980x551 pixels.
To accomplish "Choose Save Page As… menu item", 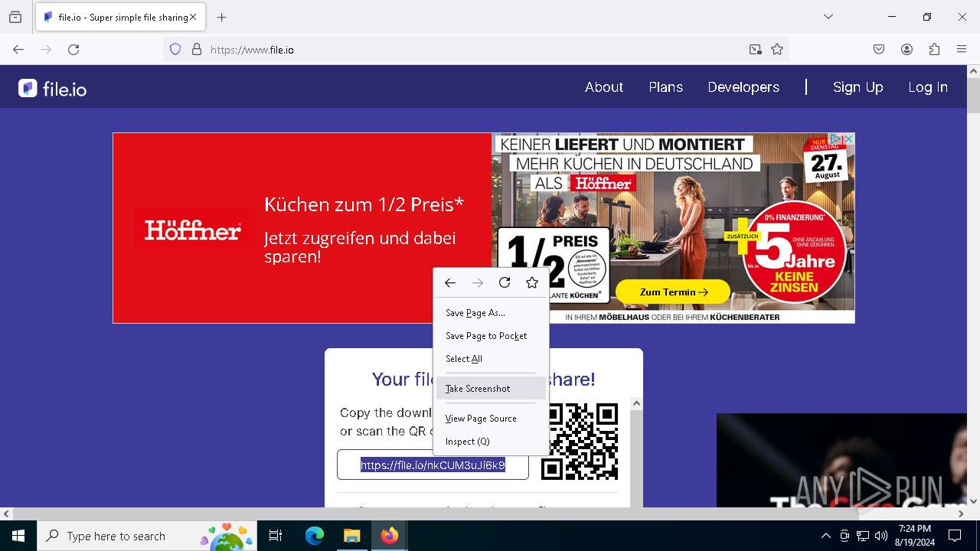I will pos(491,313).
